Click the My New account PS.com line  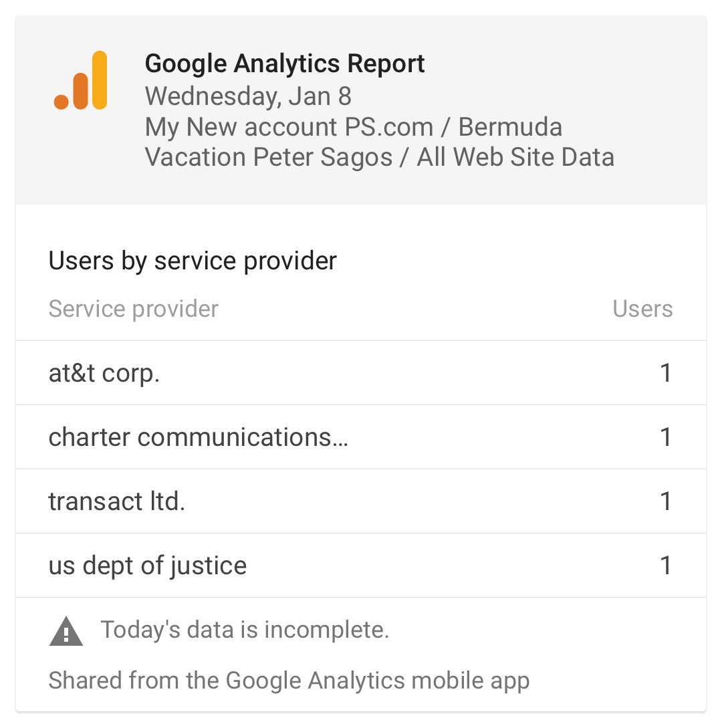click(354, 127)
